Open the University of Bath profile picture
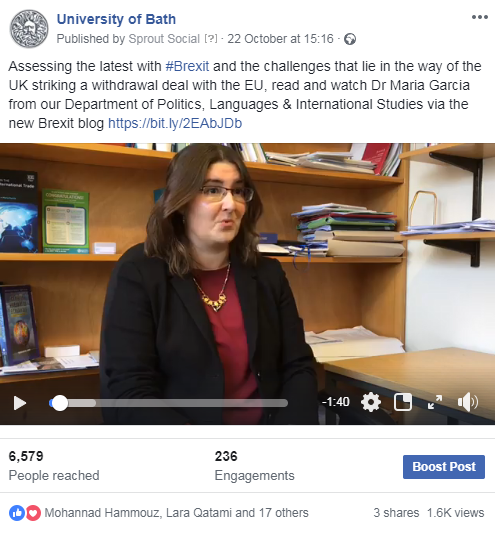Viewport: 495px width, 533px height. [29, 29]
